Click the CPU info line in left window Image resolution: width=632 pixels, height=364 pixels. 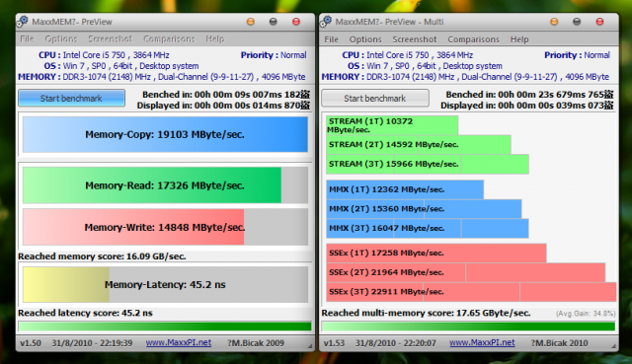pyautogui.click(x=104, y=55)
